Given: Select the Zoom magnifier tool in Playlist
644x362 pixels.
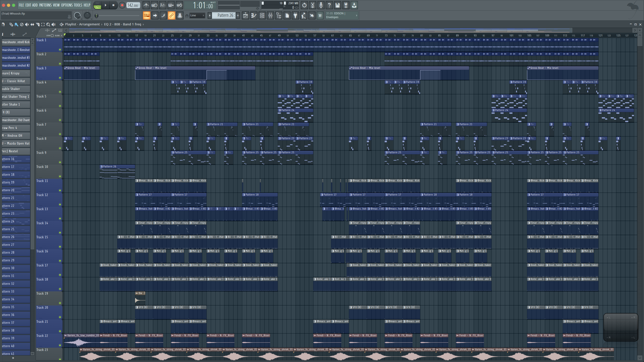Looking at the screenshot, I should (x=48, y=24).
